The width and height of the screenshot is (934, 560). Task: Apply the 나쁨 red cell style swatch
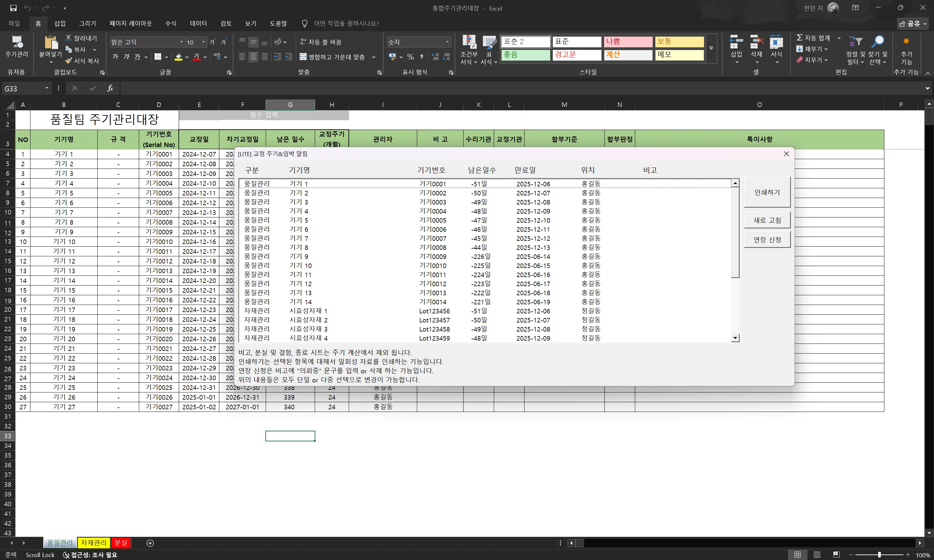[x=628, y=41]
